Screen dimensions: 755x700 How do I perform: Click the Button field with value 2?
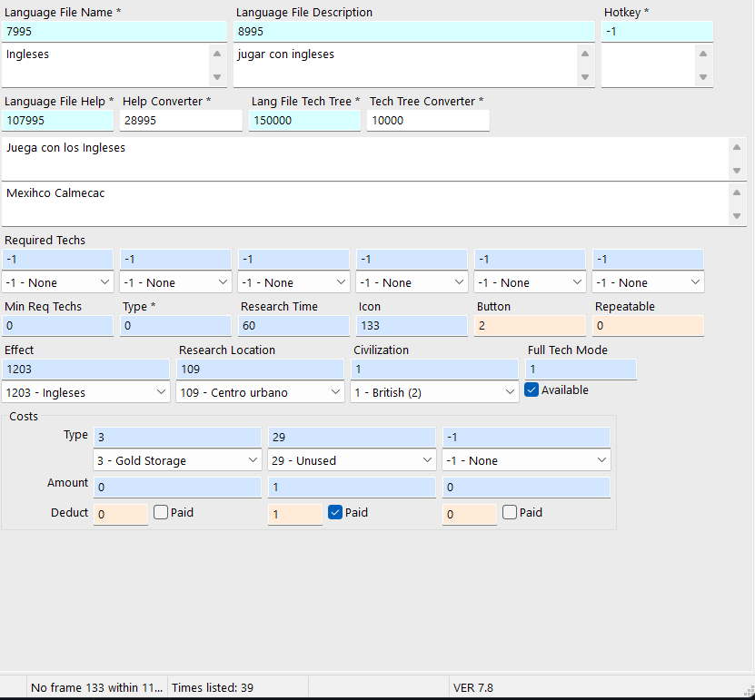point(530,325)
